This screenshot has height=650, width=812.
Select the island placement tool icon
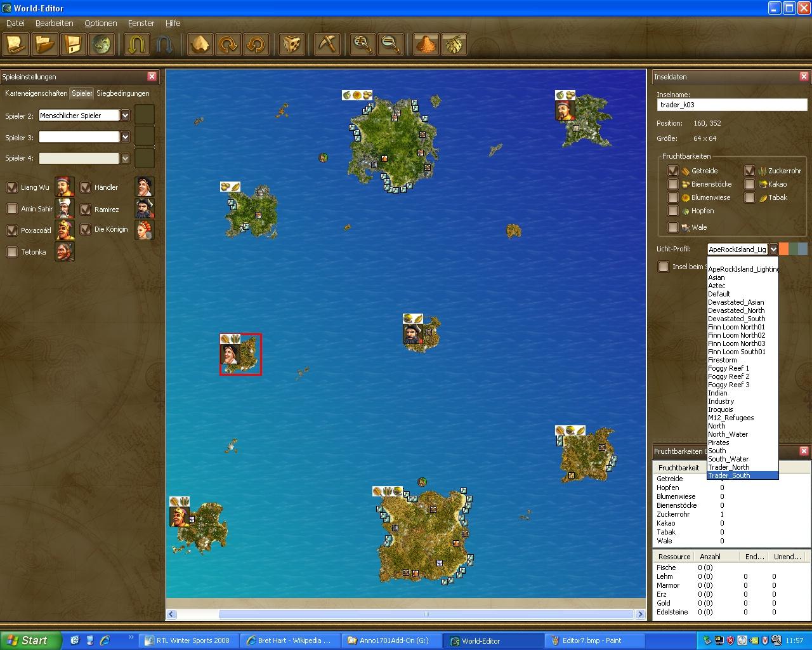(199, 44)
